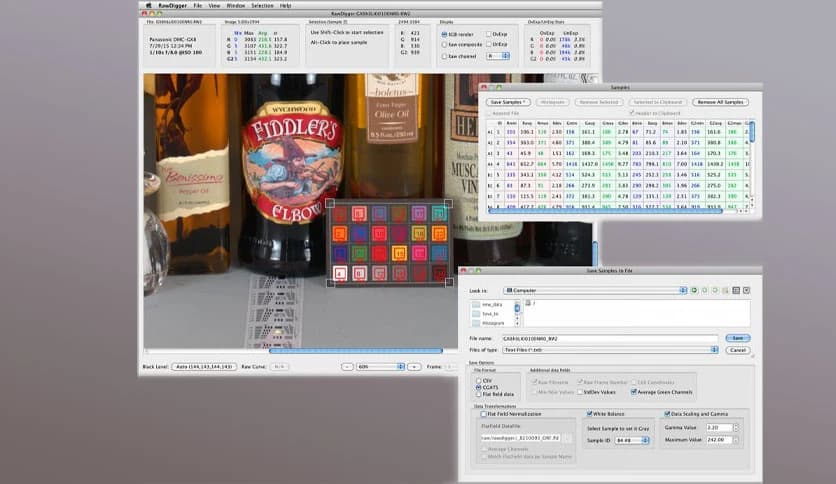Click the File name input field

[609, 338]
